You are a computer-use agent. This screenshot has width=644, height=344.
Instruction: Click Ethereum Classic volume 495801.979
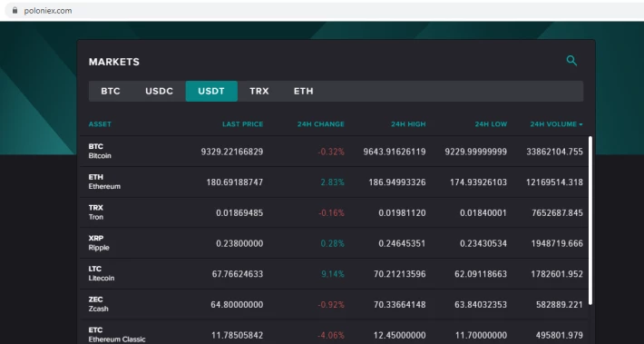[560, 335]
